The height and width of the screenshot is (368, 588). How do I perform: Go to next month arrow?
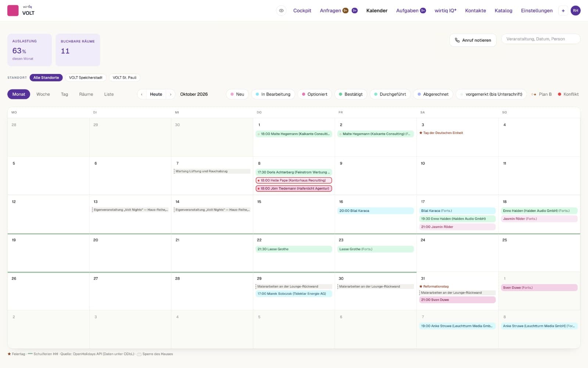pos(171,94)
